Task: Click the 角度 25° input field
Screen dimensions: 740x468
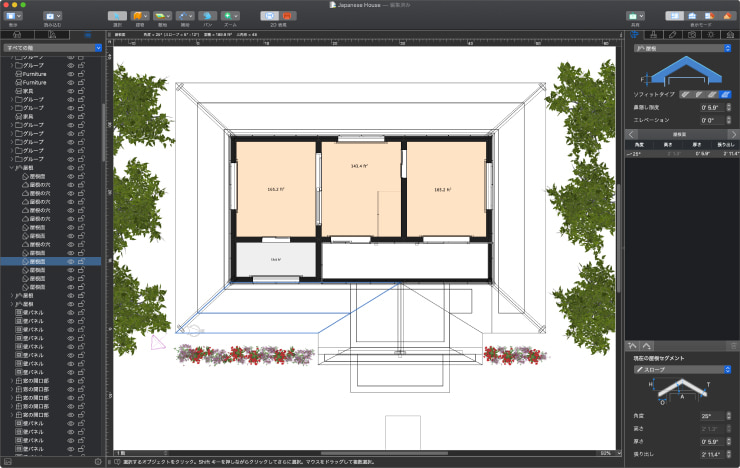Action: (x=712, y=416)
